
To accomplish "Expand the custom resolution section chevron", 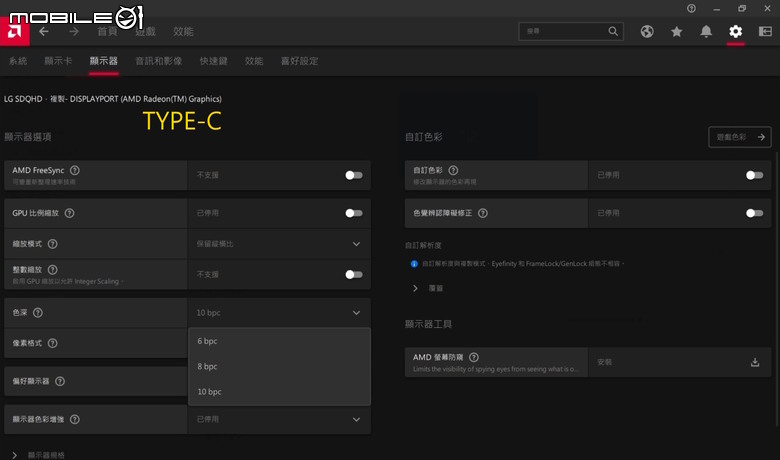I will [x=415, y=288].
